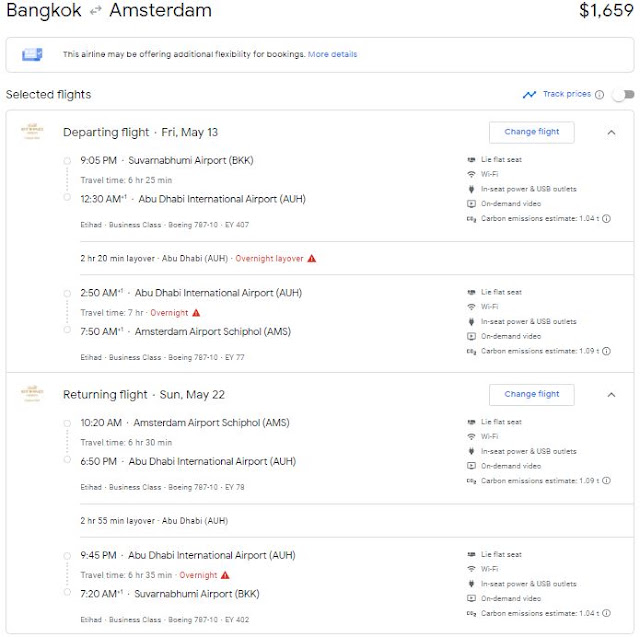Click the Departing flight Fri, May 13 header
The width and height of the screenshot is (640, 637).
pos(140,132)
